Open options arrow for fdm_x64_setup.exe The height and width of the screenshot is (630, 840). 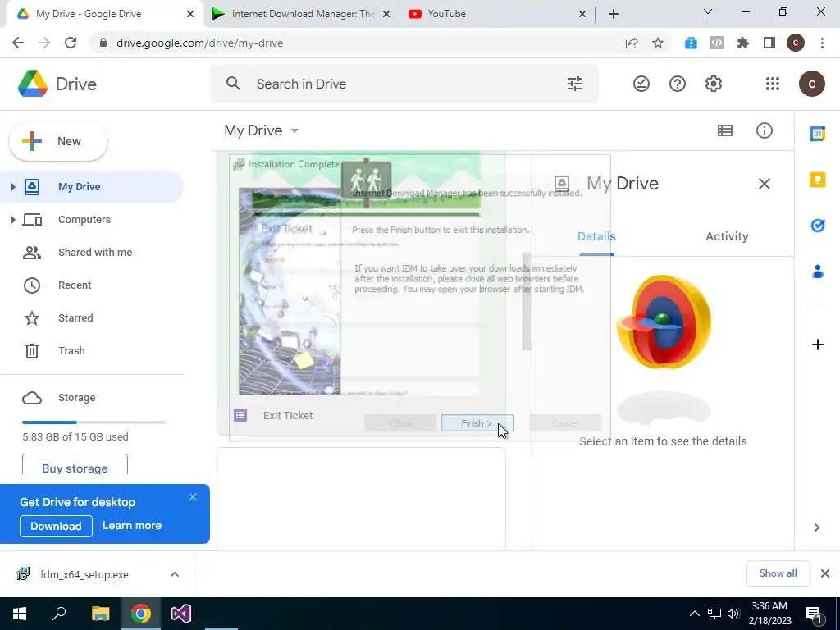coord(175,574)
